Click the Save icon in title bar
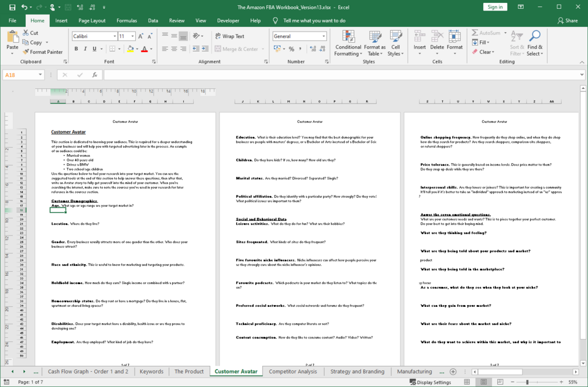Image resolution: width=588 pixels, height=387 pixels. 12,7
